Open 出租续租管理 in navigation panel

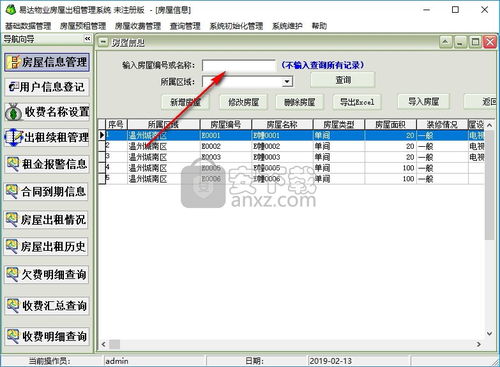click(47, 137)
